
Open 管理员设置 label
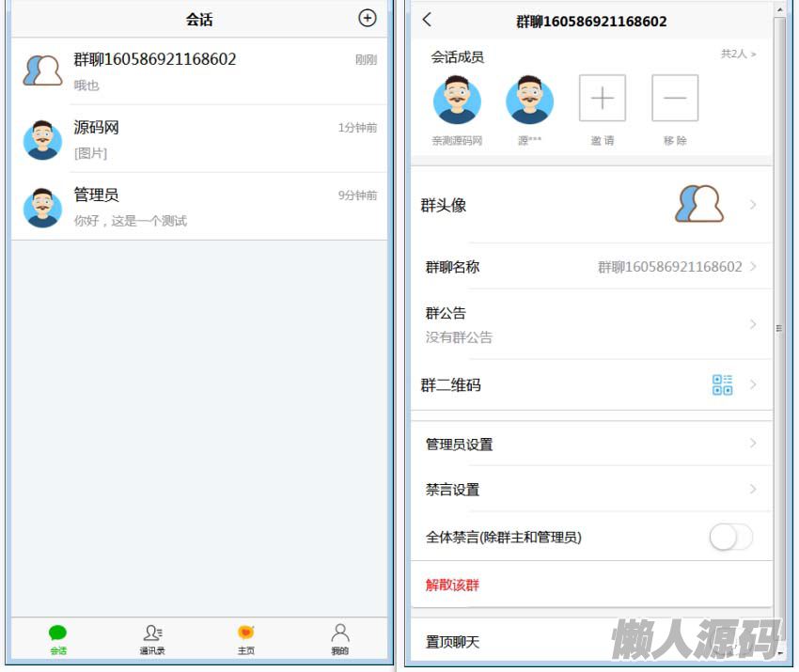point(459,445)
